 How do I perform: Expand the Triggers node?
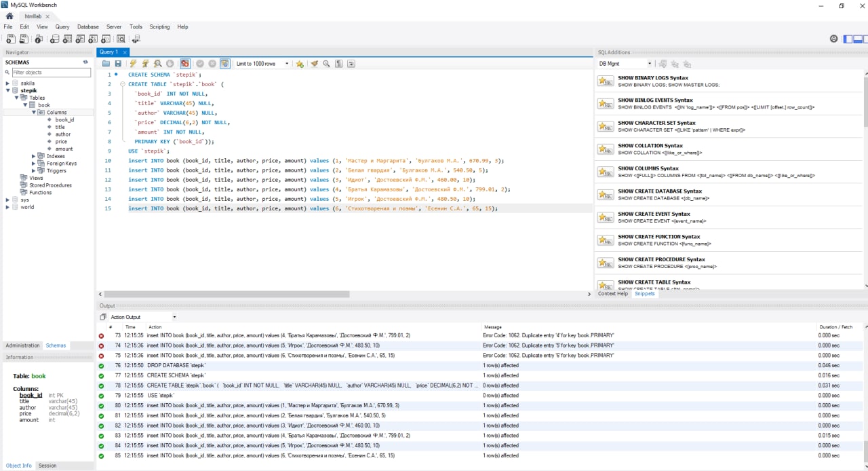tap(34, 170)
